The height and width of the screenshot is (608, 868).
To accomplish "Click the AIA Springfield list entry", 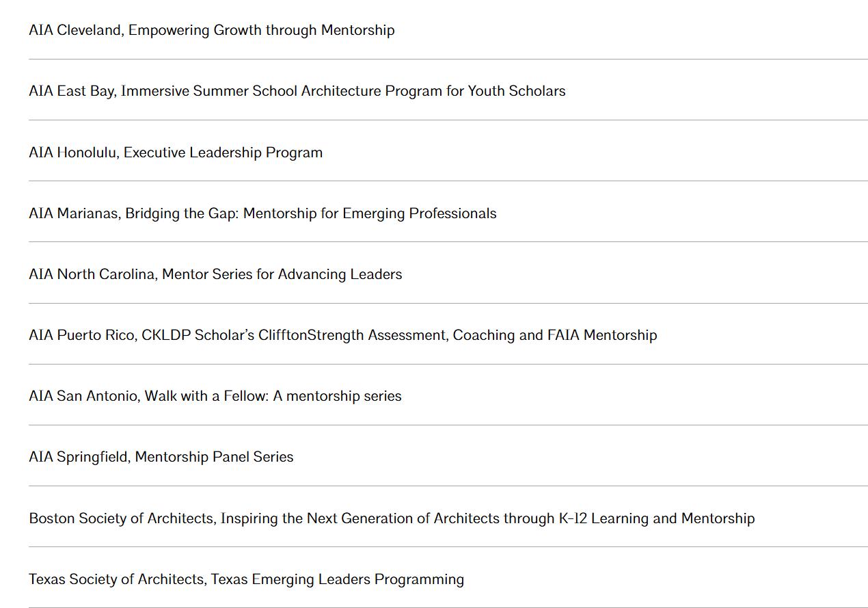I will pos(161,457).
